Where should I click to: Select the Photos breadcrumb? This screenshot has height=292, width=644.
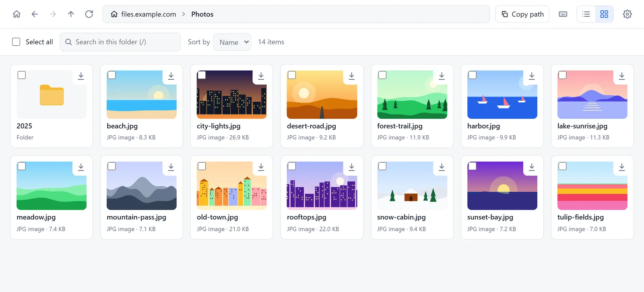click(x=202, y=14)
